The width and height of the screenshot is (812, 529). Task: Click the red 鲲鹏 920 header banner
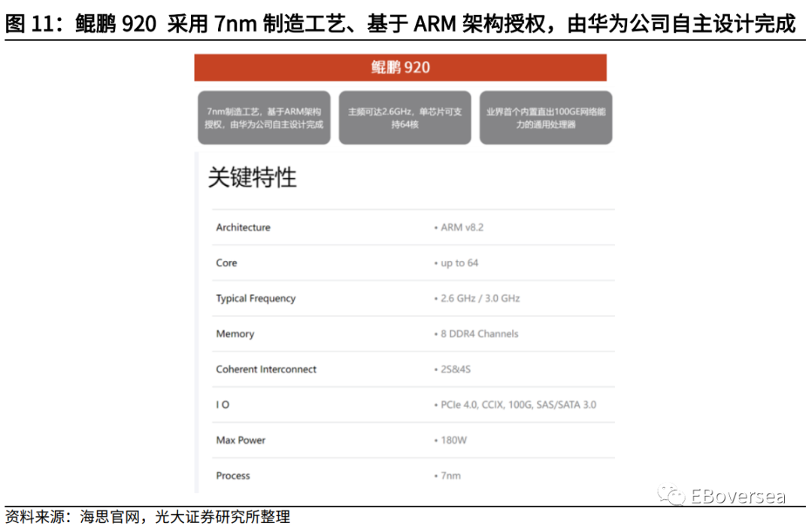[400, 68]
